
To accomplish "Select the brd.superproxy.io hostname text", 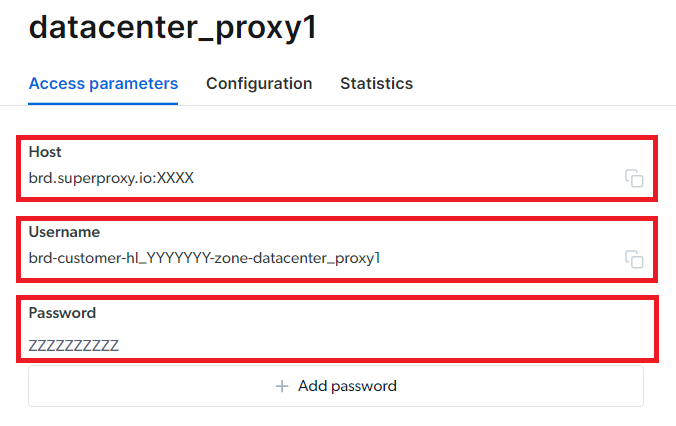I will tap(90, 178).
